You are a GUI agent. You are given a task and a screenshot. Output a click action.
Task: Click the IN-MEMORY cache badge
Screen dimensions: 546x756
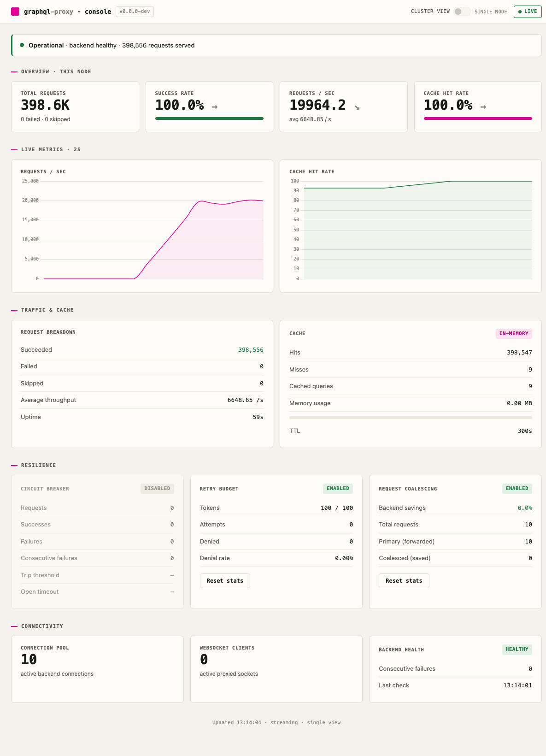pos(514,334)
